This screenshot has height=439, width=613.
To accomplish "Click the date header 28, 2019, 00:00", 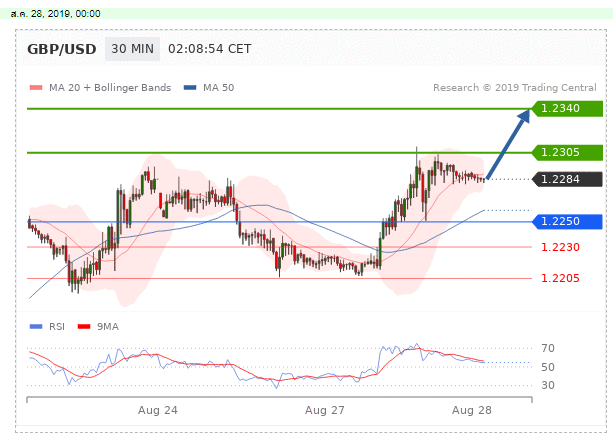I will (56, 14).
